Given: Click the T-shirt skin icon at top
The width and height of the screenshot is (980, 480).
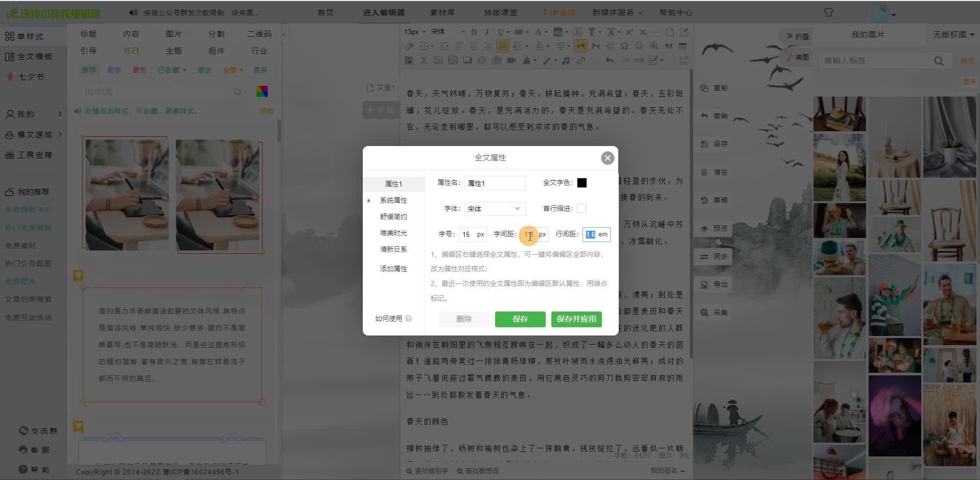Looking at the screenshot, I should tap(828, 12).
